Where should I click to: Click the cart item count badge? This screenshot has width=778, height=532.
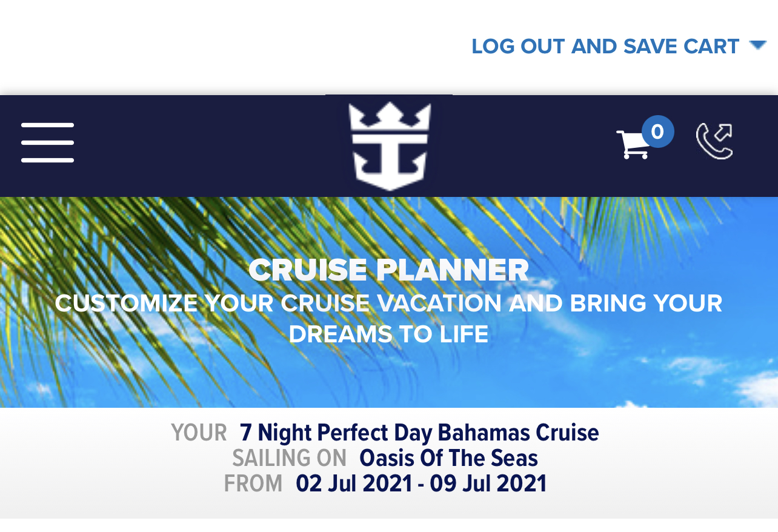coord(657,131)
